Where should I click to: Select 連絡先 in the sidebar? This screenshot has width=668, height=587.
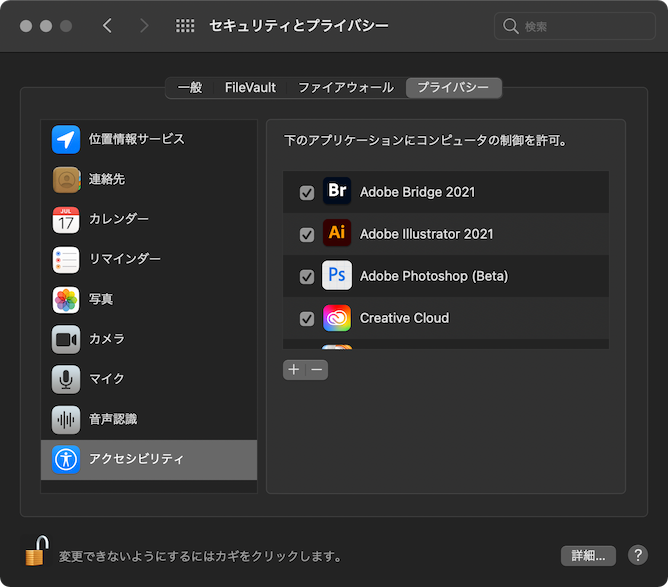point(149,179)
